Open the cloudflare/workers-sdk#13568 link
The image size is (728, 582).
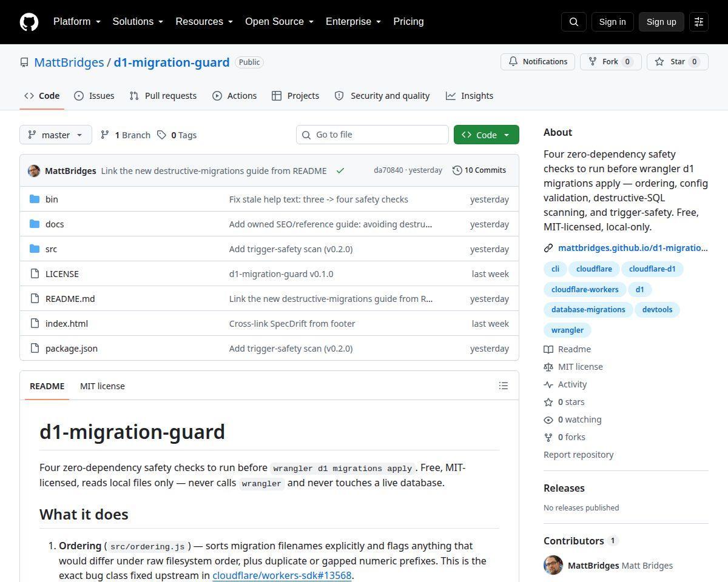click(x=281, y=575)
